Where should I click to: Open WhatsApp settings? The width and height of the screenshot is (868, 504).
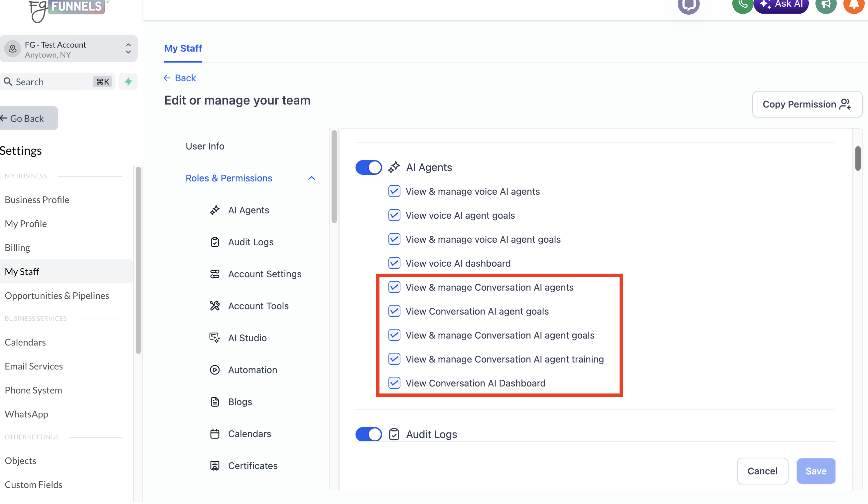click(27, 414)
